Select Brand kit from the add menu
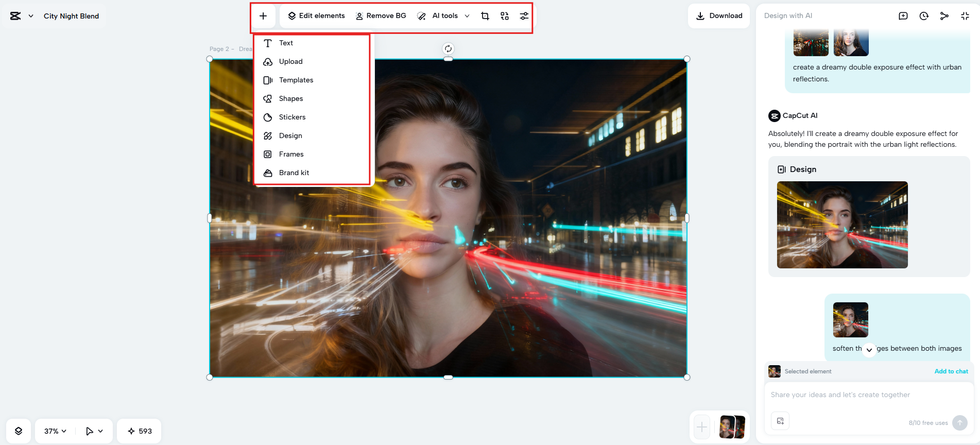This screenshot has height=445, width=980. [x=294, y=173]
